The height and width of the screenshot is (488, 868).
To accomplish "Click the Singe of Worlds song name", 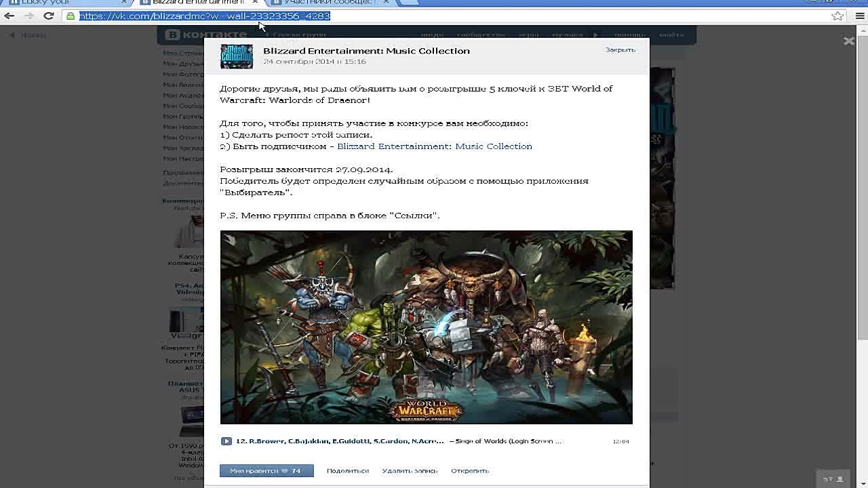I will click(x=509, y=441).
